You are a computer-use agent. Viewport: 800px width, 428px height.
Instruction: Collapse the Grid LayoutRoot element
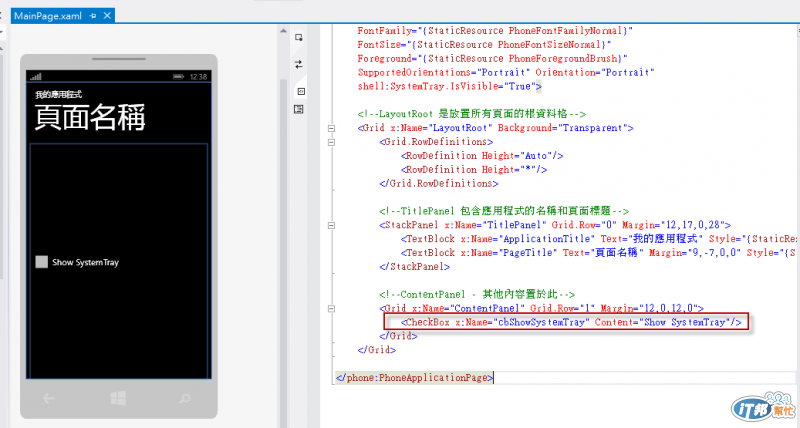pos(331,129)
